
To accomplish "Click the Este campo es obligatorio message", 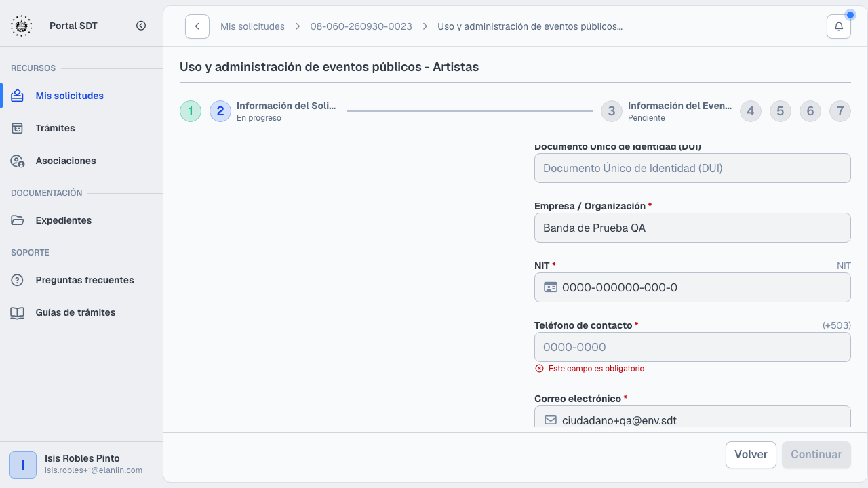I will click(596, 369).
